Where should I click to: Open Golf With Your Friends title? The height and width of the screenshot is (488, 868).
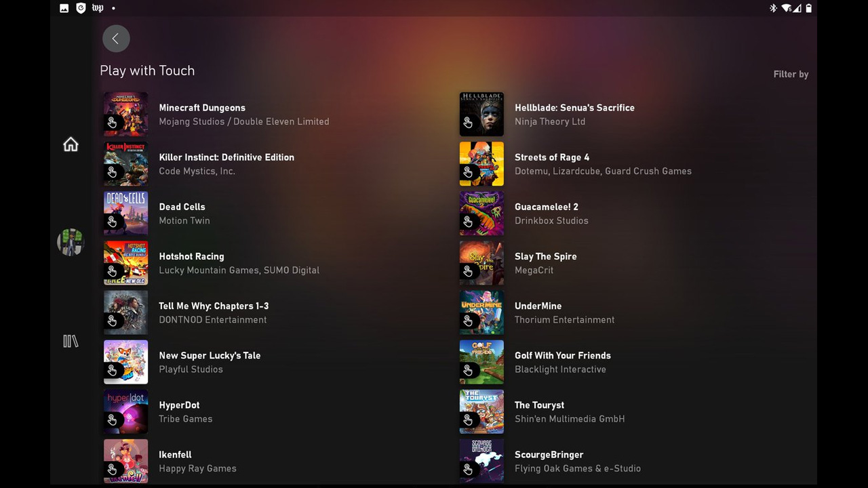[x=563, y=355]
